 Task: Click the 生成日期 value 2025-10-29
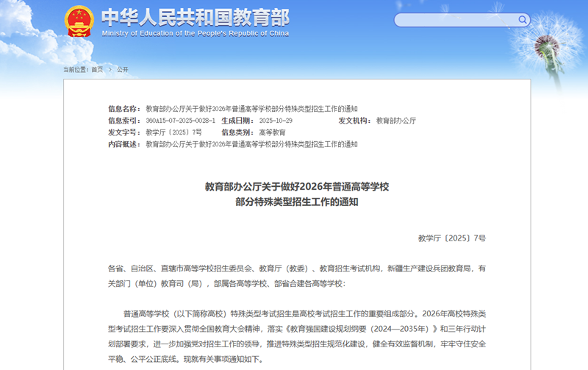276,121
